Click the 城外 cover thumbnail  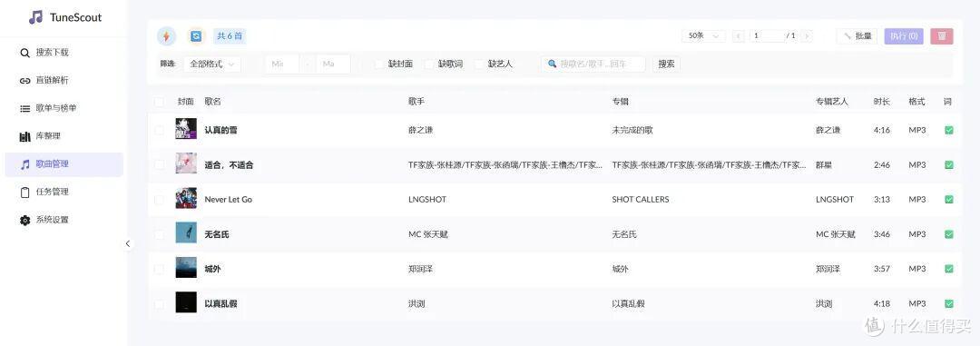[186, 268]
